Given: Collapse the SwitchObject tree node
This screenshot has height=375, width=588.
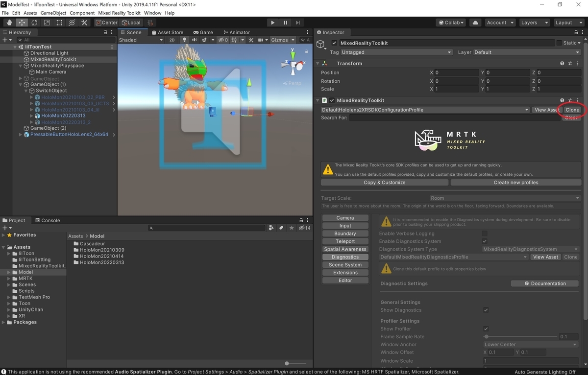Looking at the screenshot, I should (26, 91).
